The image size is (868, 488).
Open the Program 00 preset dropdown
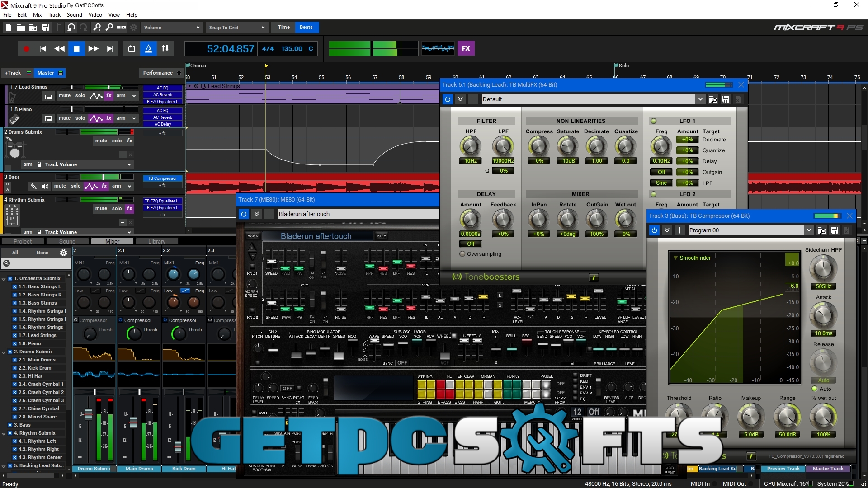pos(808,230)
